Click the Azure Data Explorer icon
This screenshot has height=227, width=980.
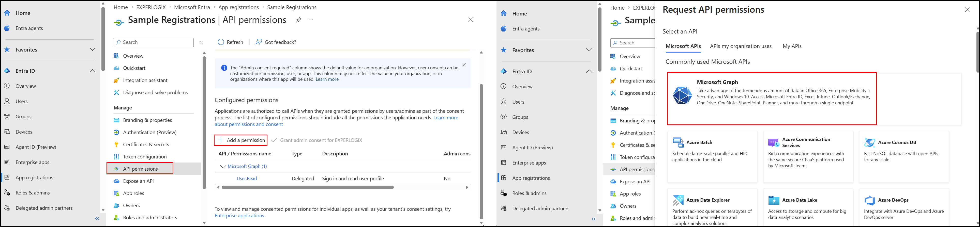coord(678,200)
